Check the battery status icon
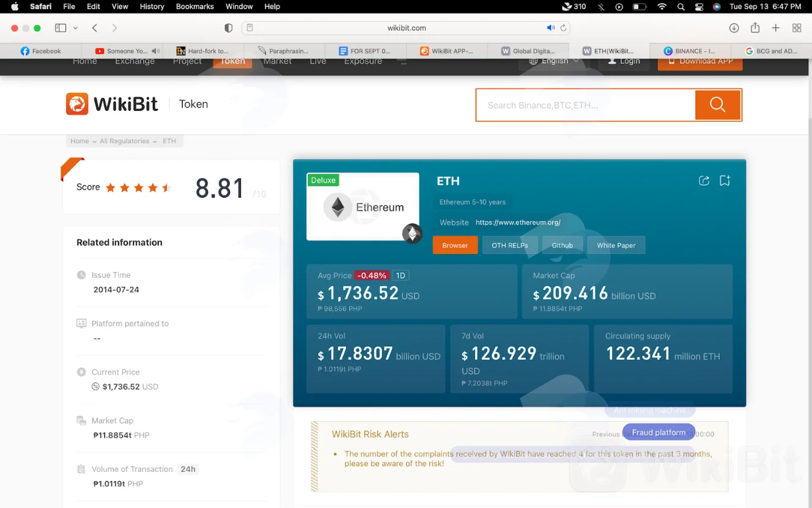The height and width of the screenshot is (508, 812). [x=640, y=7]
